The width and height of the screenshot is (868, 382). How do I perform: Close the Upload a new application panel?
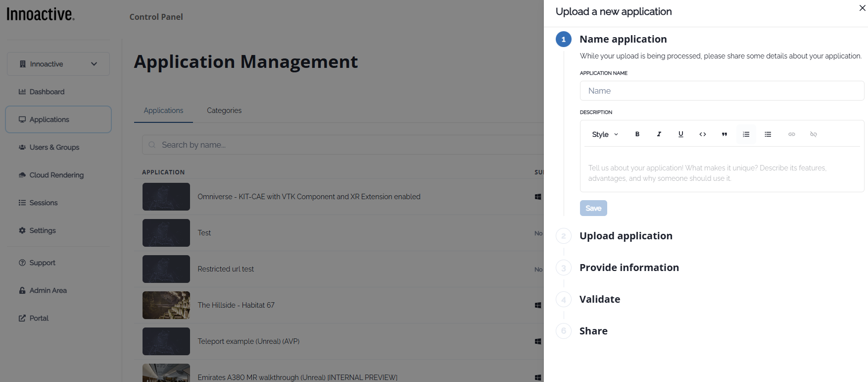click(862, 8)
